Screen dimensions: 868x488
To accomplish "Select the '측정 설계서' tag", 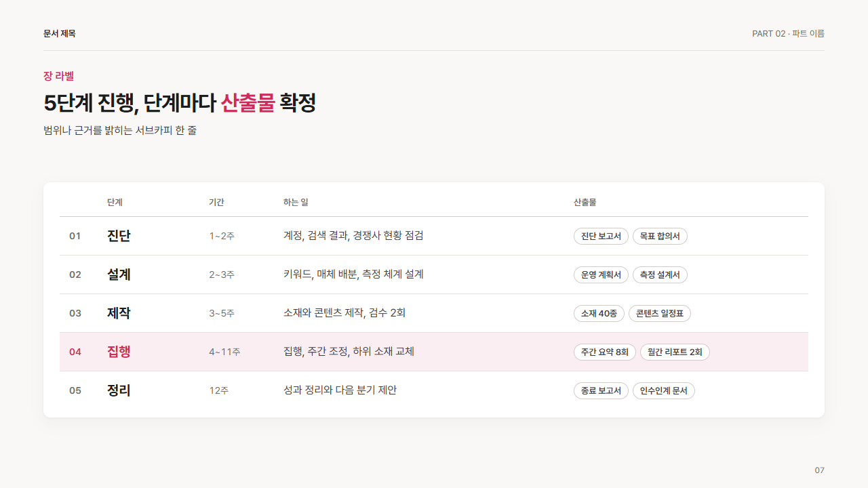I will tap(660, 274).
